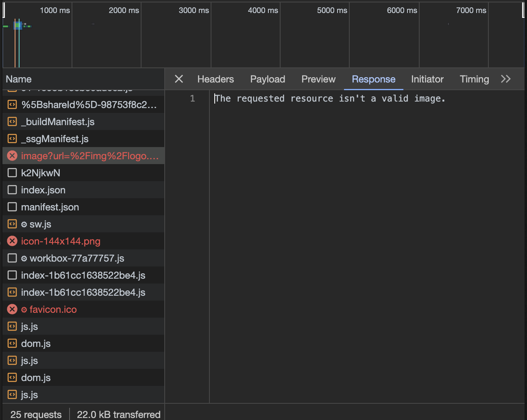Close the request details panel
Image resolution: width=527 pixels, height=420 pixels.
click(x=179, y=79)
